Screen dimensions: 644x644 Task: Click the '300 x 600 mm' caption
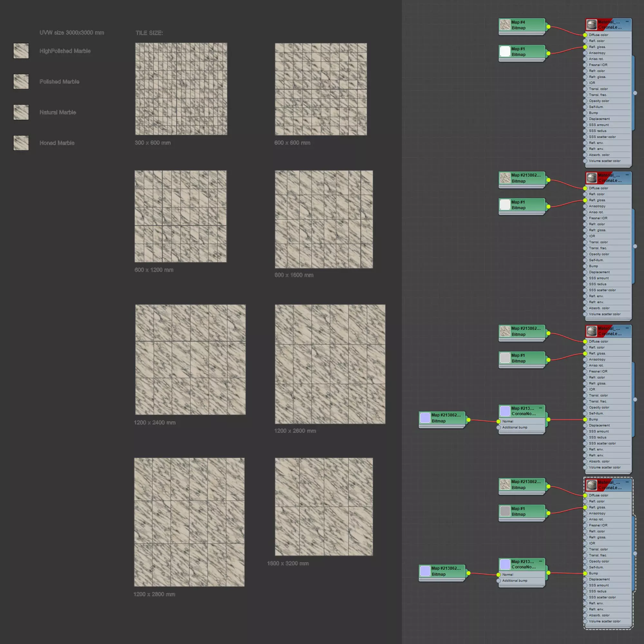tap(153, 143)
